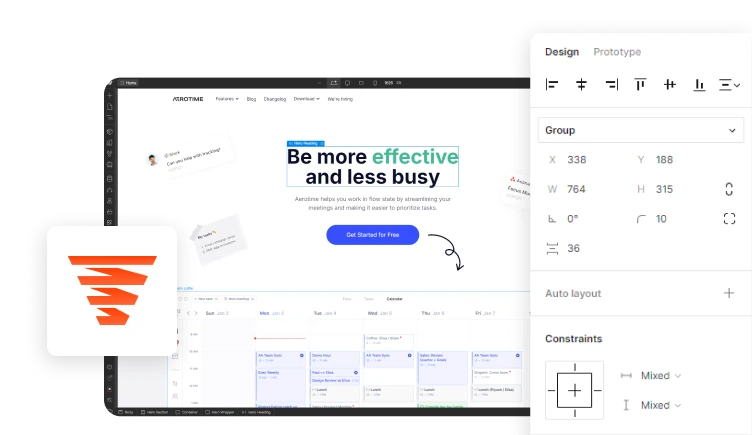Click the rotation field showing 0°

pyautogui.click(x=573, y=219)
